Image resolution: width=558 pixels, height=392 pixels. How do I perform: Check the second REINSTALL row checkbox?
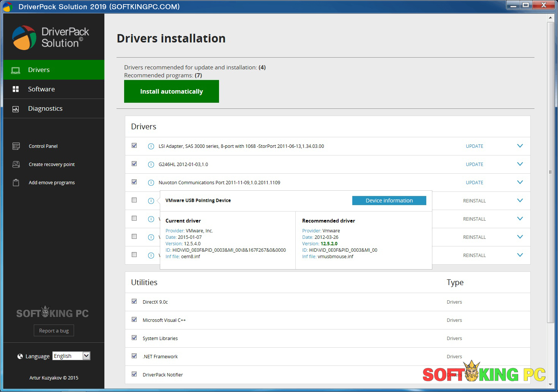point(134,218)
